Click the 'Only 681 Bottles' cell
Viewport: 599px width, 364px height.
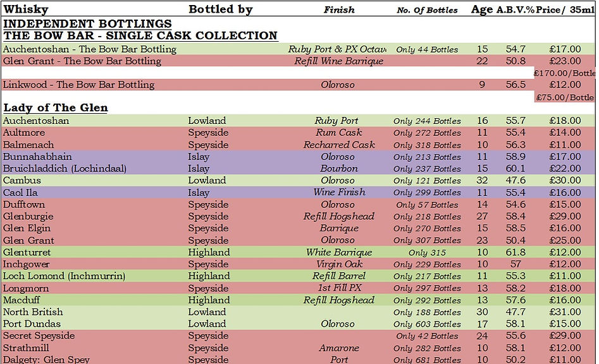click(427, 360)
